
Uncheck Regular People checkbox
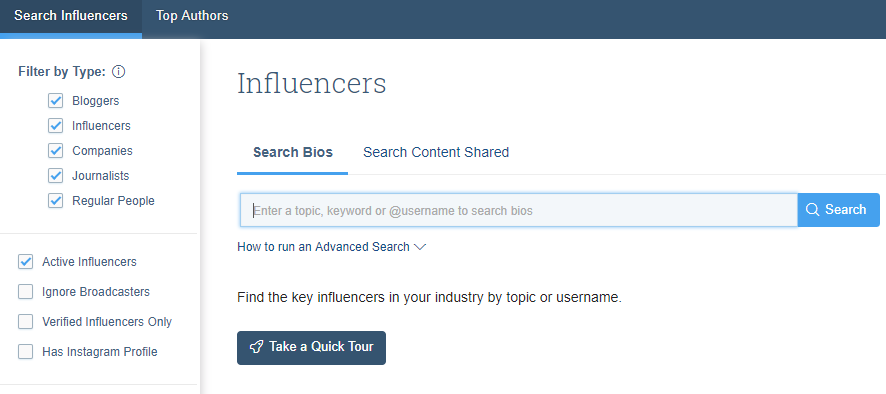pos(55,201)
